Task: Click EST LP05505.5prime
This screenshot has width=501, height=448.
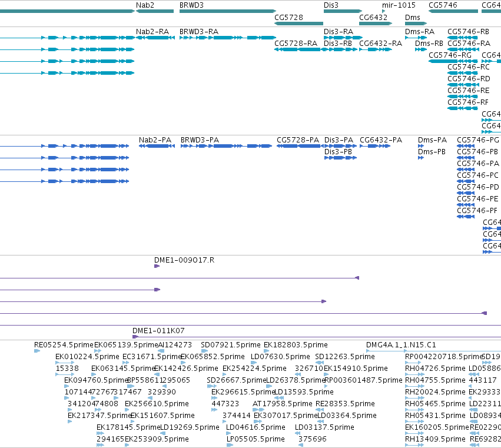Action: pos(230,445)
